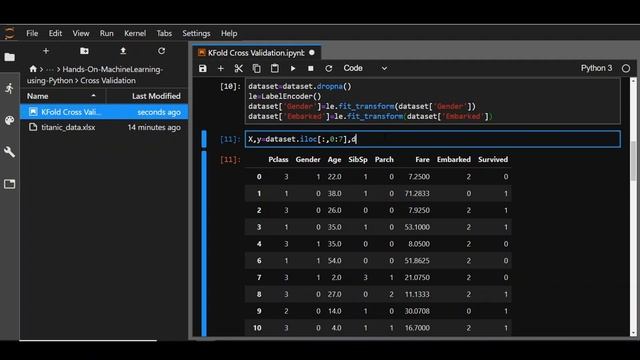Open the Open Tabs sidebar icon
640x360 pixels.
[x=9, y=184]
